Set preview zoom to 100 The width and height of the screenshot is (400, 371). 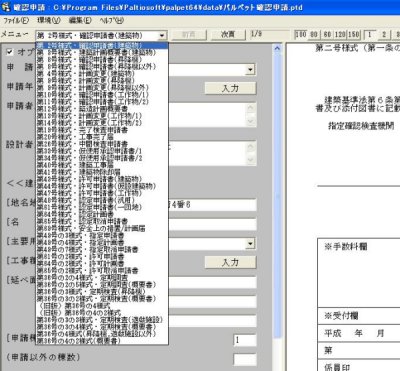pos(301,34)
